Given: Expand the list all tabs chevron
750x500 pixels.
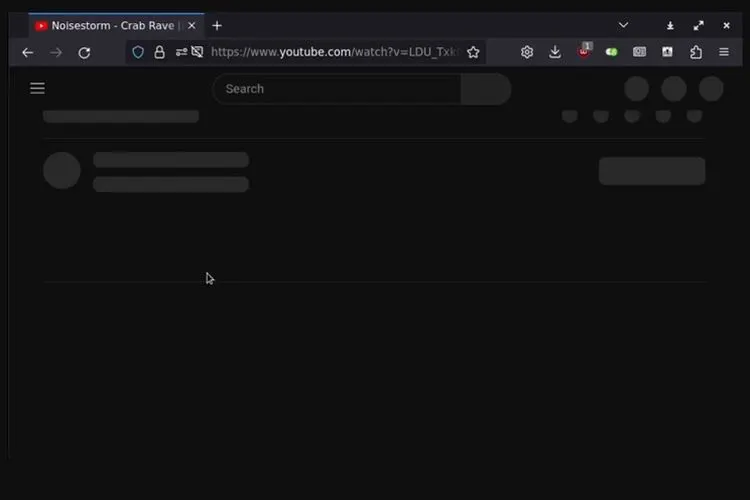Looking at the screenshot, I should pos(623,25).
